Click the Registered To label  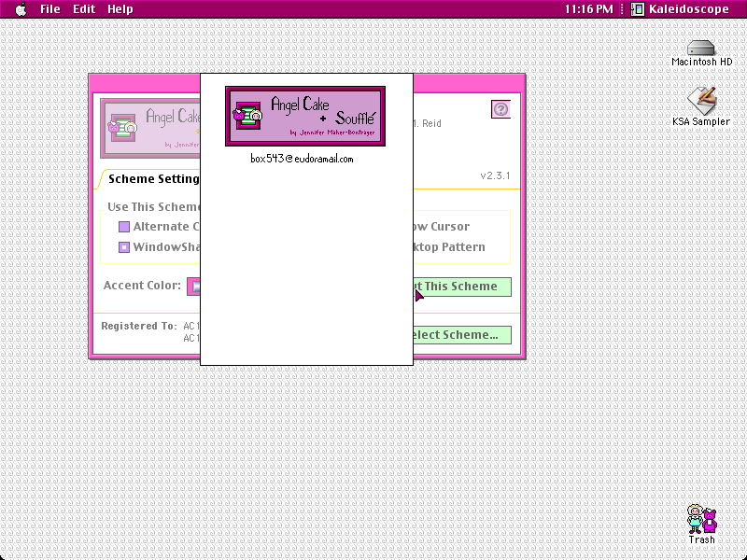pyautogui.click(x=138, y=326)
